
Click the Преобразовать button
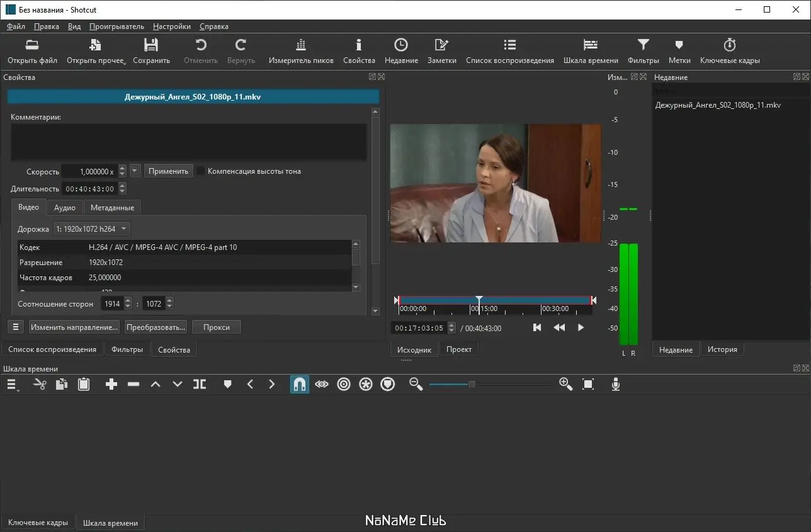156,327
